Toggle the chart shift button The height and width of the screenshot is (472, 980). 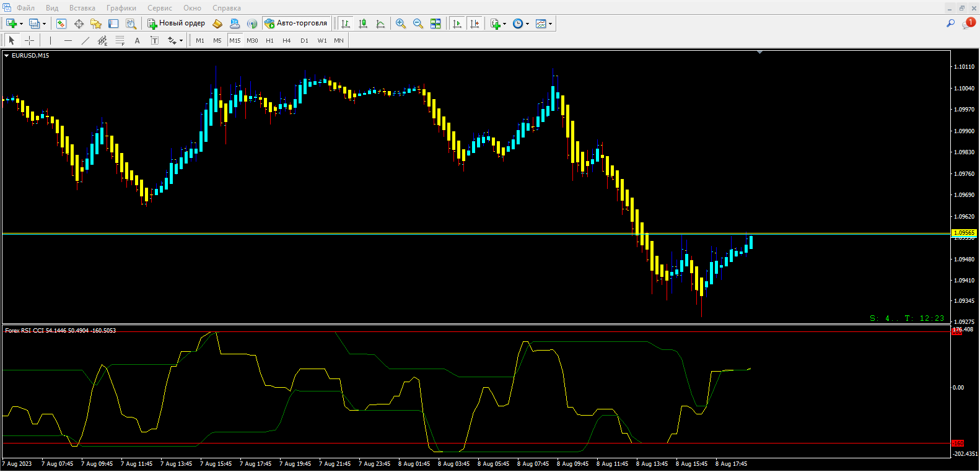(475, 24)
